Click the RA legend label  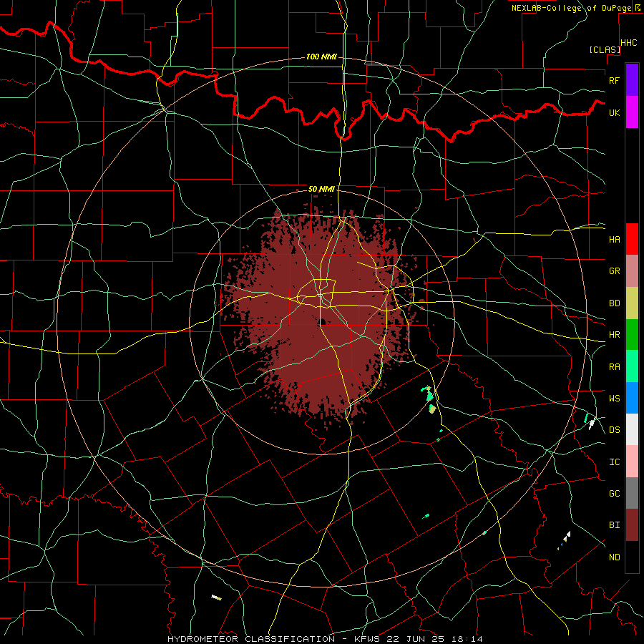(x=615, y=367)
